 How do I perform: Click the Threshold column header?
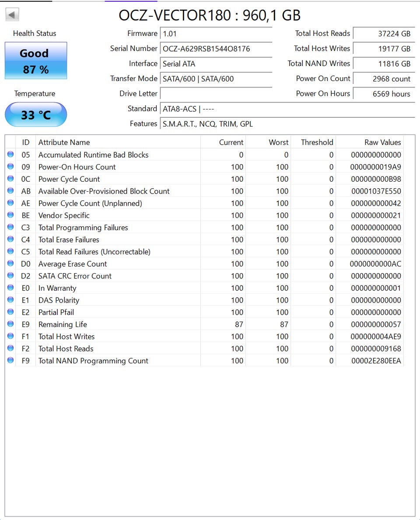(x=313, y=142)
